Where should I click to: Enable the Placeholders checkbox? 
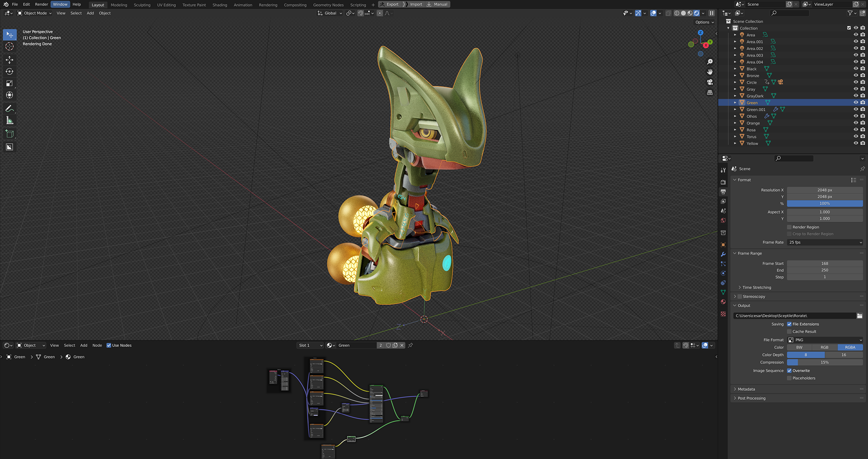point(789,378)
